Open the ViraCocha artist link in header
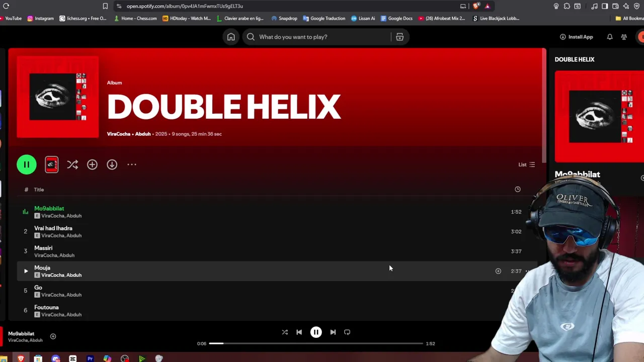The width and height of the screenshot is (644, 362). click(x=119, y=134)
